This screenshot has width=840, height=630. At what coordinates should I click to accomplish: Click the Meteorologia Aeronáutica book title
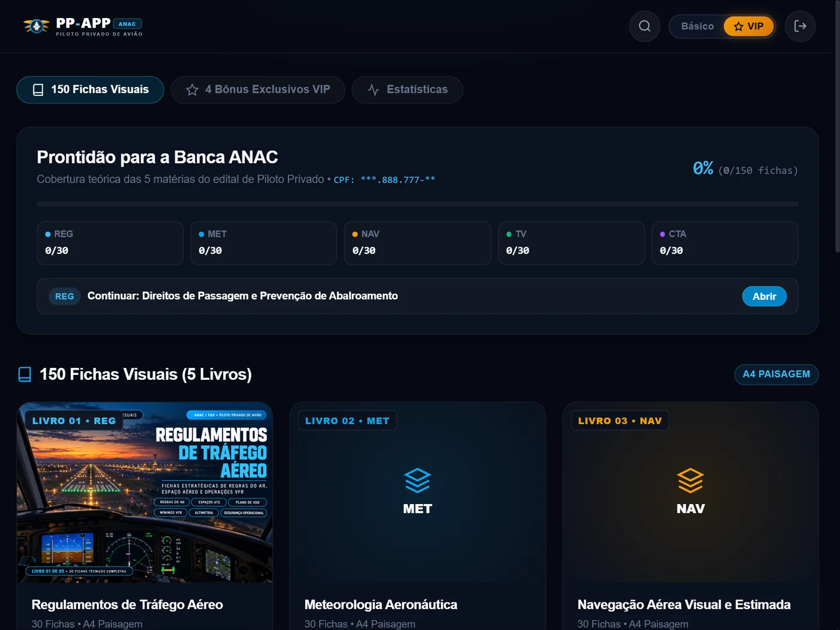coord(381,605)
